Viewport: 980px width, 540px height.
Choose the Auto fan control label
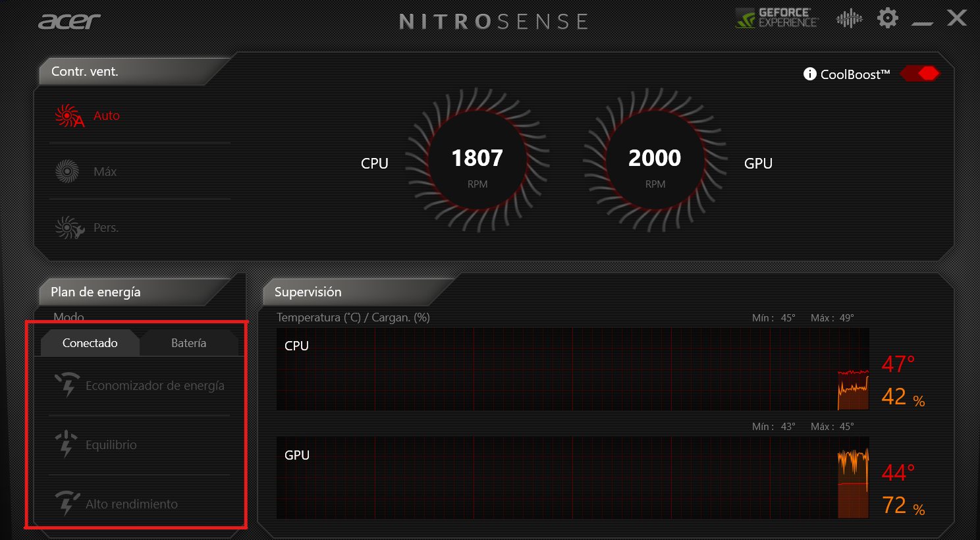(107, 116)
